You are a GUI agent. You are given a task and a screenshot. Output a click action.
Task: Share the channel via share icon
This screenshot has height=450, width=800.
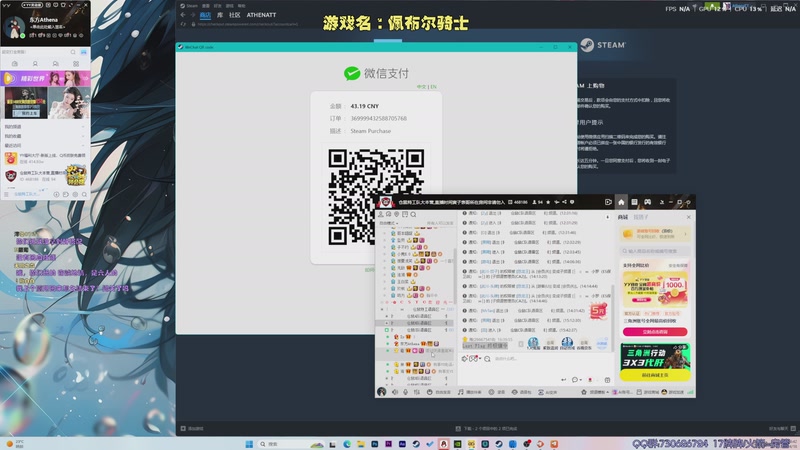tap(564, 202)
